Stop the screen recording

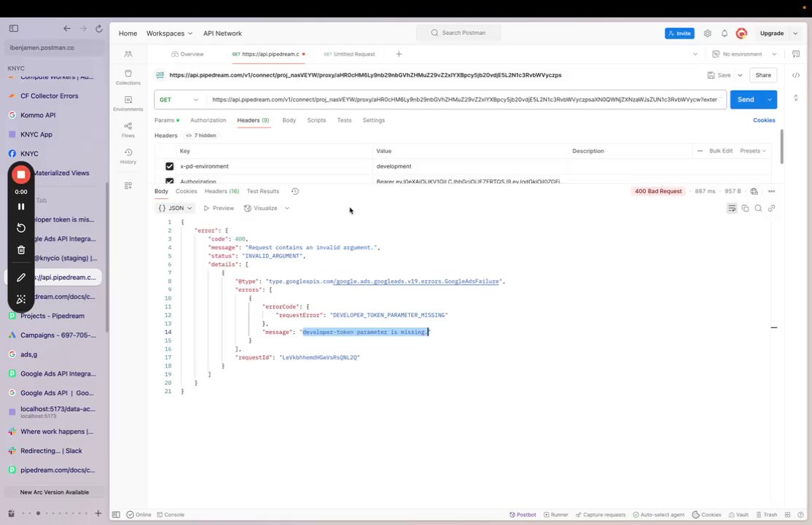tap(21, 175)
